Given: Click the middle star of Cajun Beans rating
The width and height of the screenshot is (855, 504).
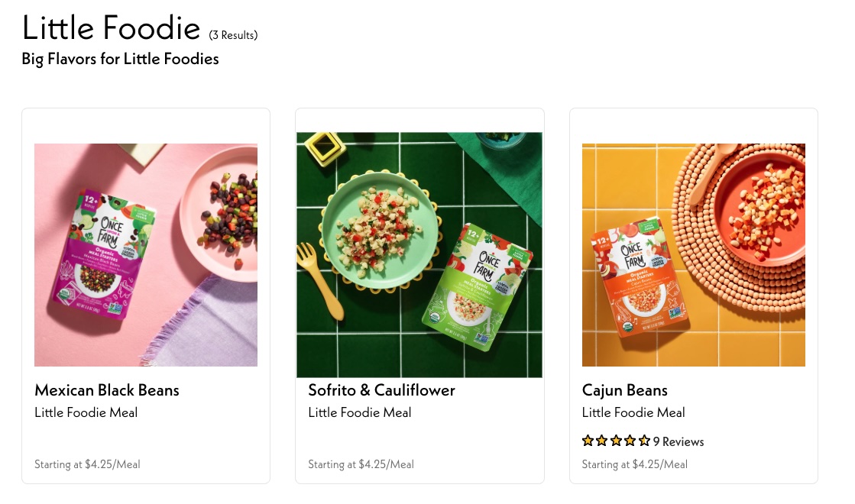Looking at the screenshot, I should pyautogui.click(x=616, y=441).
